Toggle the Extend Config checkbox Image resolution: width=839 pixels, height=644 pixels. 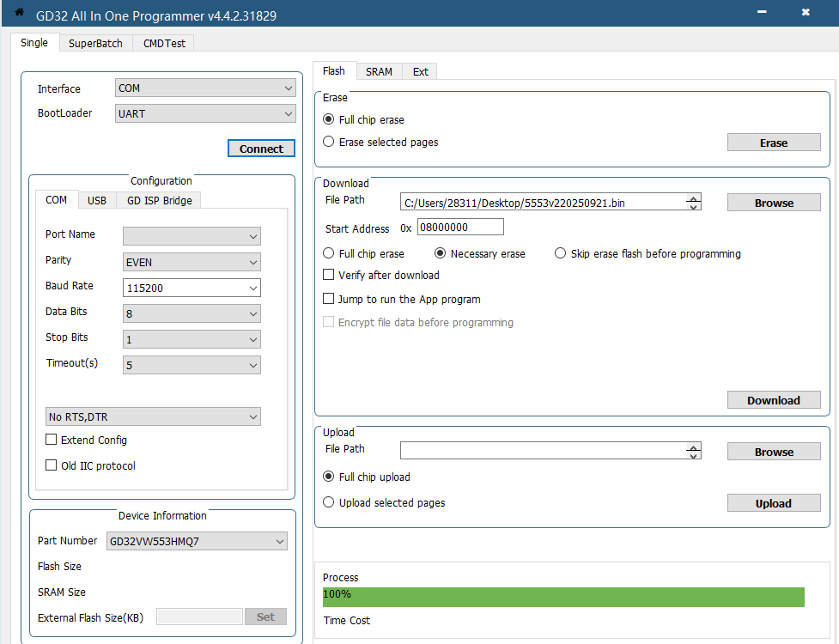pos(51,439)
